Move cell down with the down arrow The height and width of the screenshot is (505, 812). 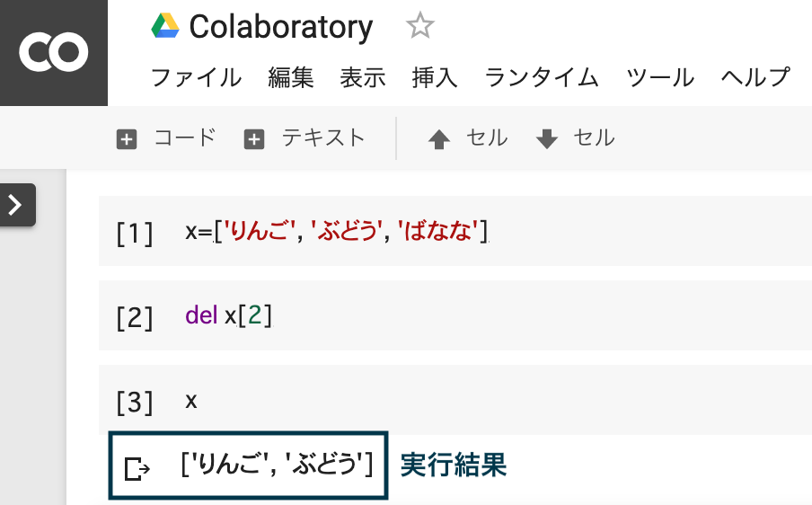tap(547, 139)
